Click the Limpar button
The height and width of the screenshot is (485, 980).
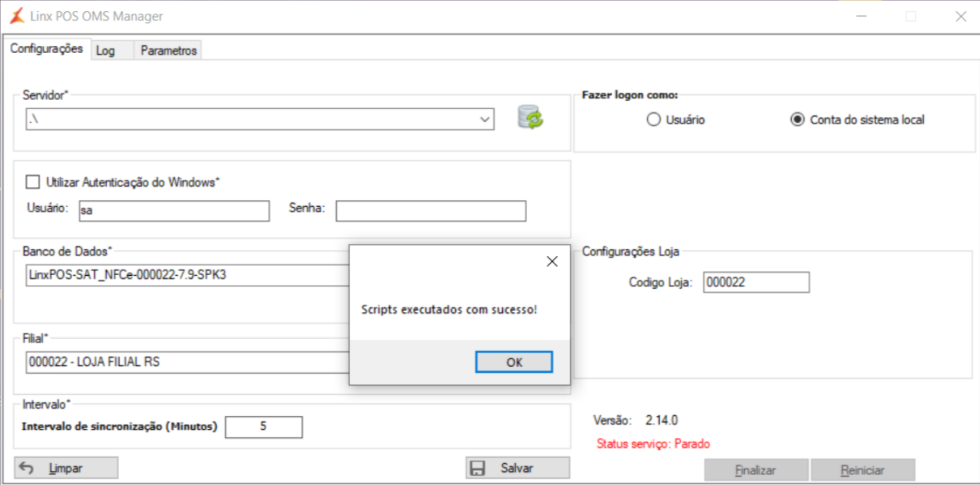tap(67, 468)
